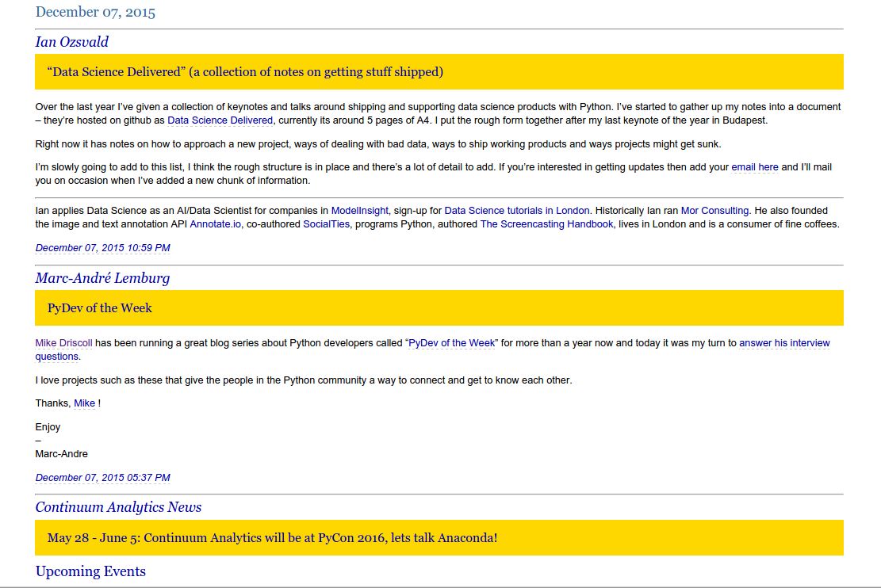
Task: Click the Upcoming Events heading
Action: 90,571
